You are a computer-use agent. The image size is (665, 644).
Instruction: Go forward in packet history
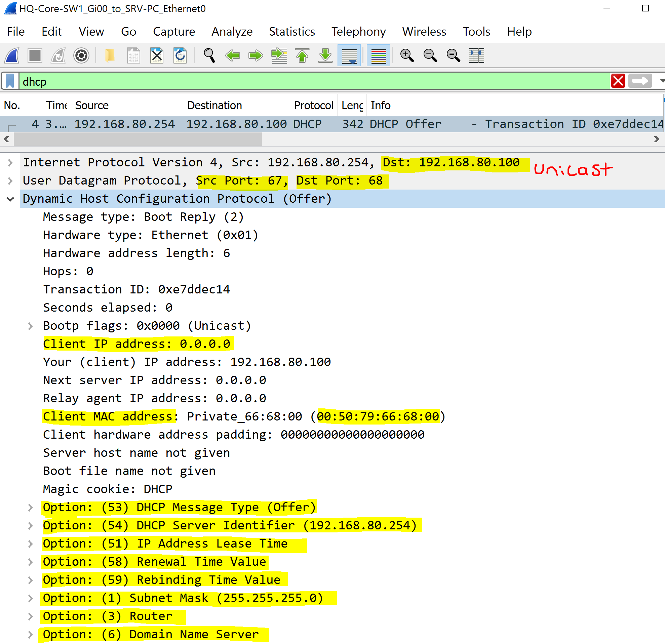[x=256, y=55]
